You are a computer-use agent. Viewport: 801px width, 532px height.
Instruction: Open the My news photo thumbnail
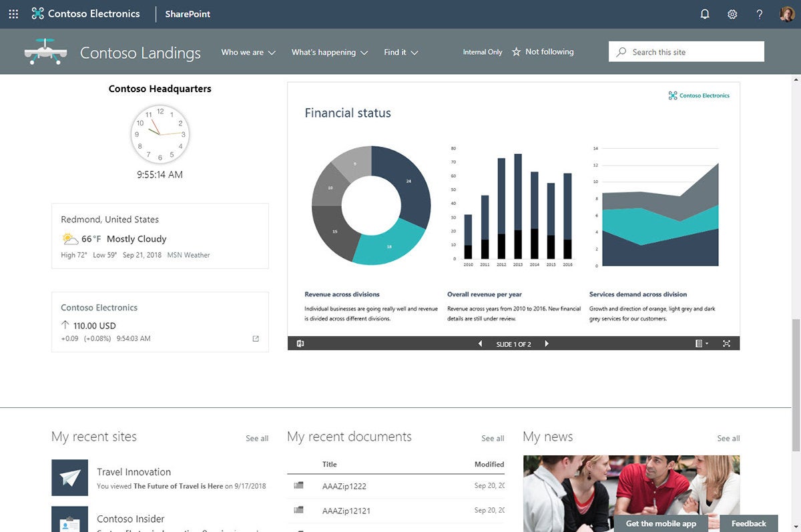point(631,493)
